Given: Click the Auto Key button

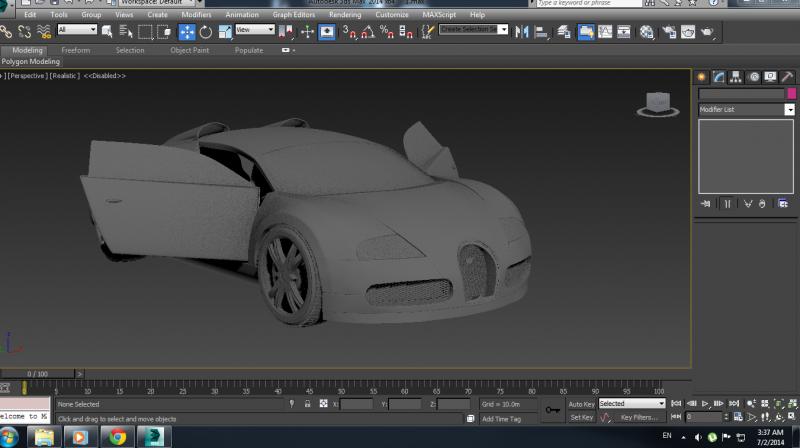Looking at the screenshot, I should (x=582, y=404).
